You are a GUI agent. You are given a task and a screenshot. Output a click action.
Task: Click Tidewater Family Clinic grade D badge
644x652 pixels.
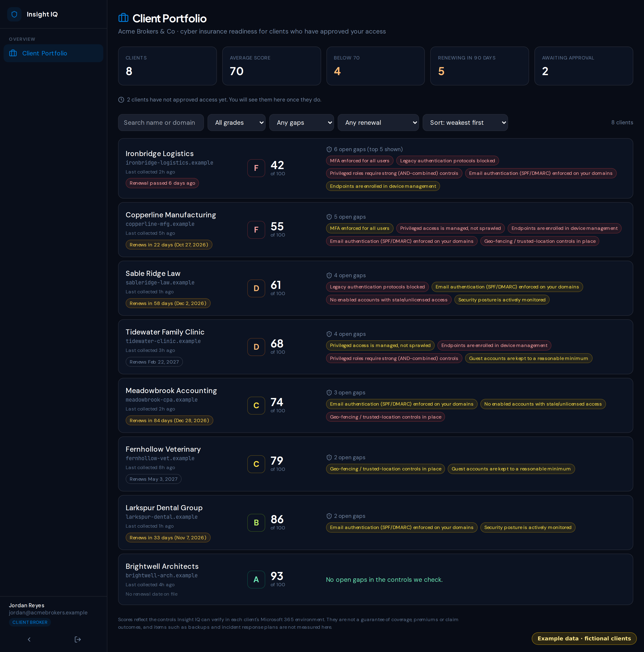256,347
